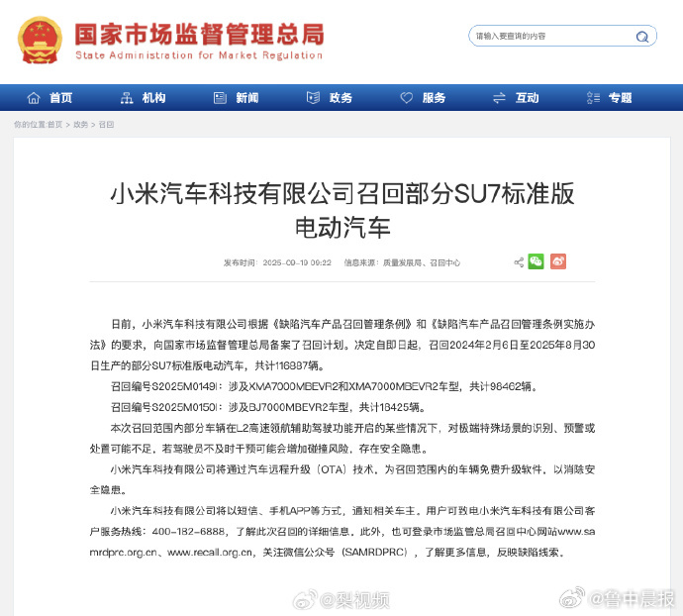Image resolution: width=683 pixels, height=616 pixels.
Task: Go to 首页 in the breadcrumb
Action: 54,124
